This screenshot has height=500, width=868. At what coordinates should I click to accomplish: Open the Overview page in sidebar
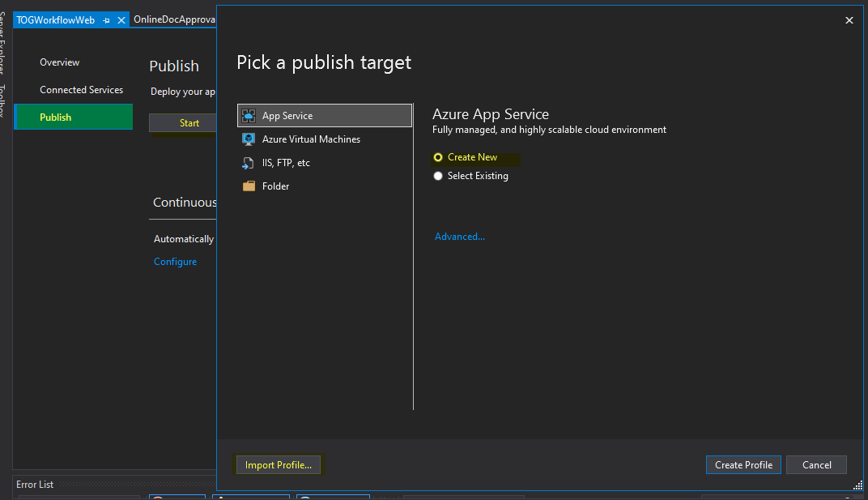(60, 62)
